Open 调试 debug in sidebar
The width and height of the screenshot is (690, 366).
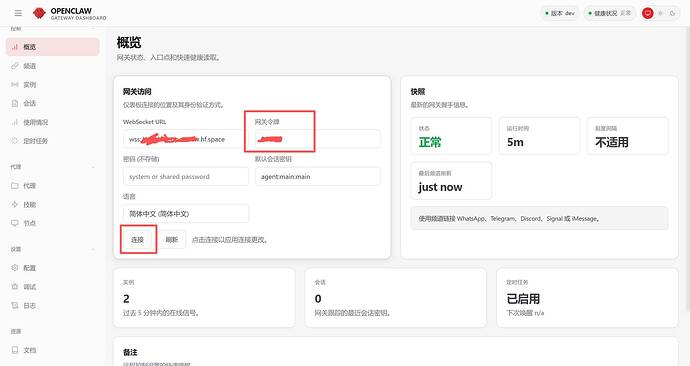tap(53, 287)
